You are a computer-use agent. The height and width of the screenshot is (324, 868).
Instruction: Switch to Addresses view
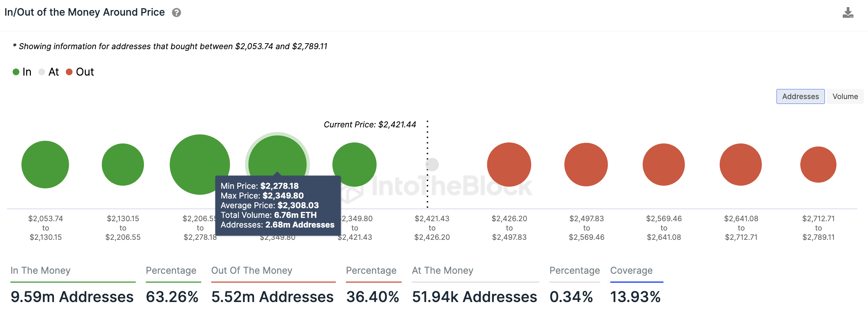800,96
